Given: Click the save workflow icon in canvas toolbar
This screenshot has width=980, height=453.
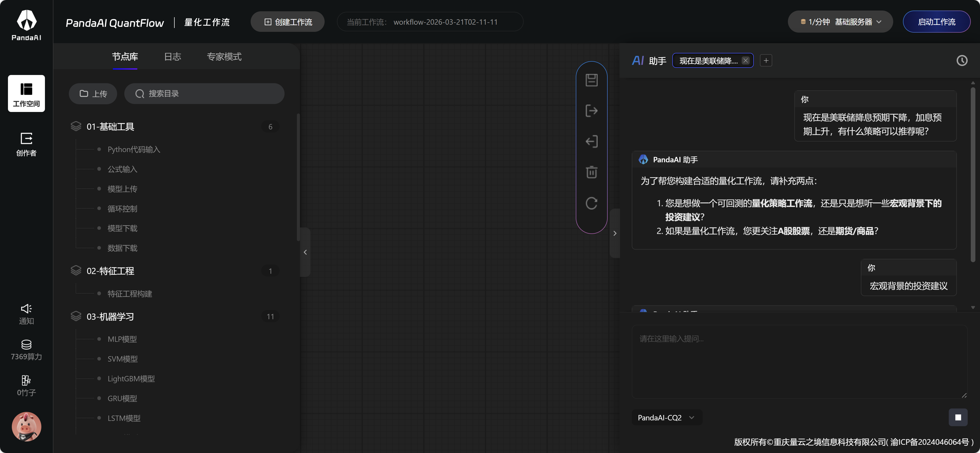Looking at the screenshot, I should (x=591, y=80).
